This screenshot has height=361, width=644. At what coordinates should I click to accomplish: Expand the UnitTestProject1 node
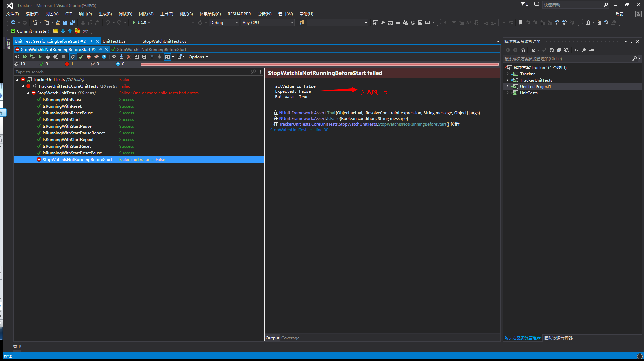pos(507,86)
